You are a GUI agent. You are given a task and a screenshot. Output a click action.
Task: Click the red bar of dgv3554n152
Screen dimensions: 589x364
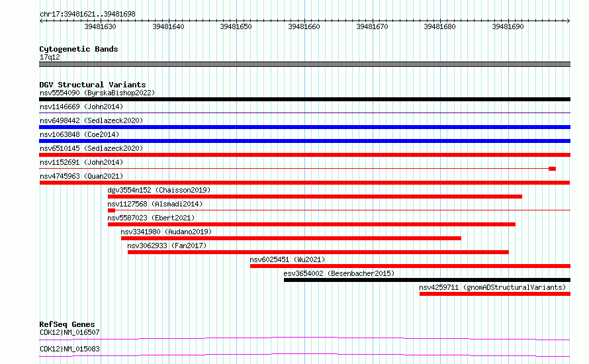tap(315, 197)
